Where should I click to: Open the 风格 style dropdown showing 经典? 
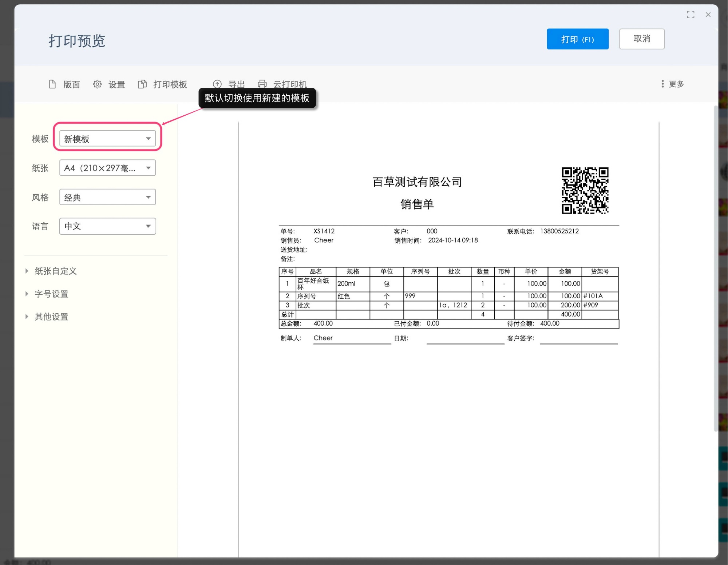[107, 197]
